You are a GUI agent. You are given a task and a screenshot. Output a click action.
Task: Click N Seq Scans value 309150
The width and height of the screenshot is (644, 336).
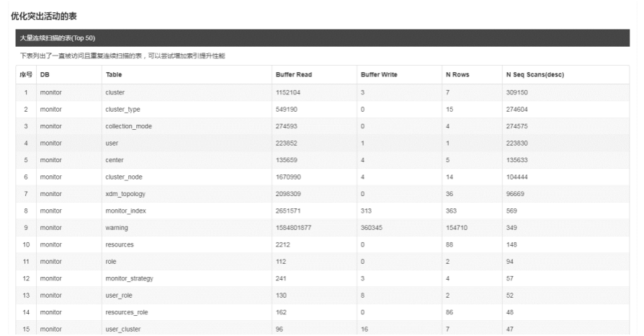[516, 92]
